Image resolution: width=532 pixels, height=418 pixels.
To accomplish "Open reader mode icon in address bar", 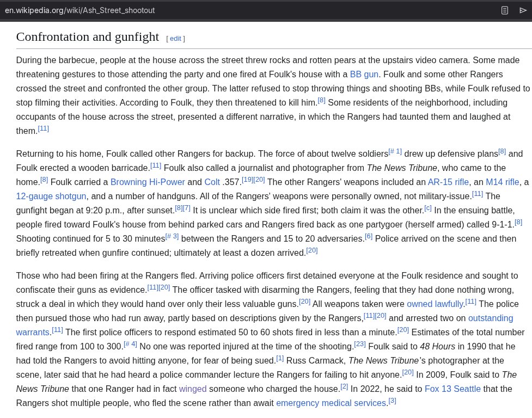I will pos(505,10).
